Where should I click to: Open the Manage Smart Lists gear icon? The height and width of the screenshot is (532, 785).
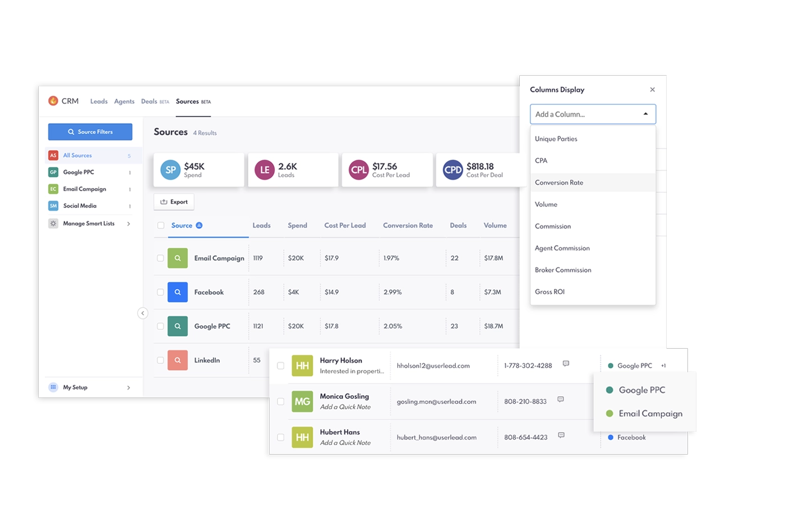point(53,223)
